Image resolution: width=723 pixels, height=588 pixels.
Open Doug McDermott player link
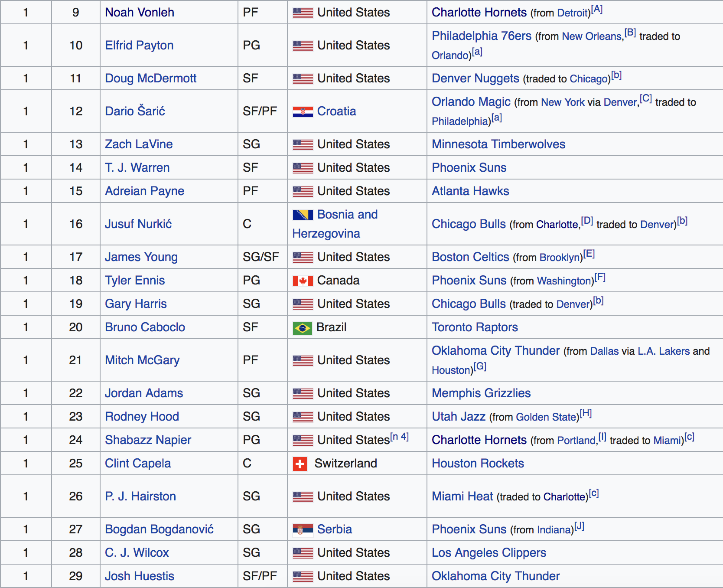151,78
